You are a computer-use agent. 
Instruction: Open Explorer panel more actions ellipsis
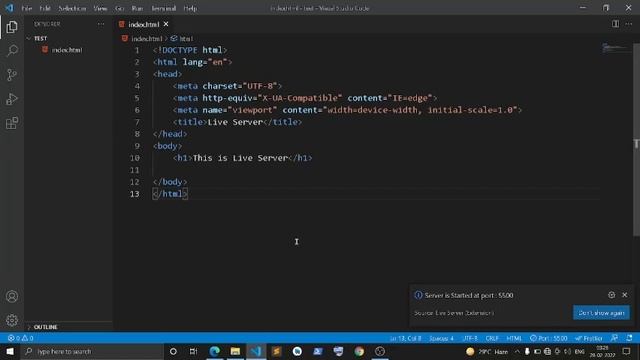point(101,24)
